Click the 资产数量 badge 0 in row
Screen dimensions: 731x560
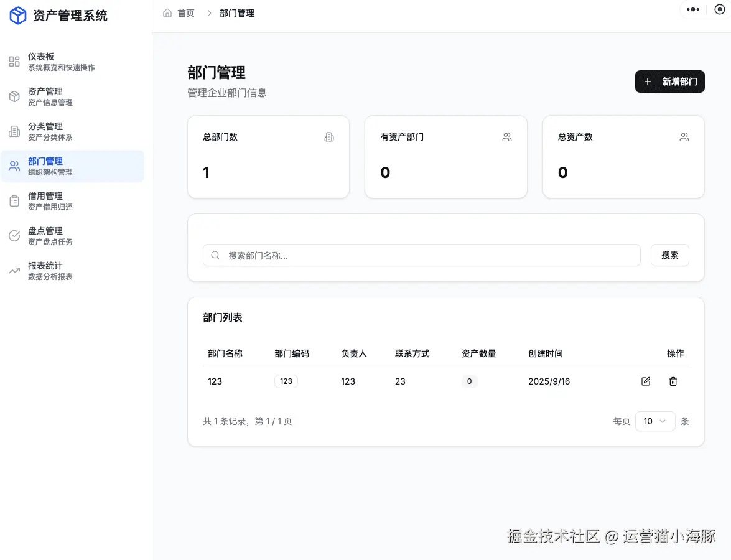(x=470, y=381)
